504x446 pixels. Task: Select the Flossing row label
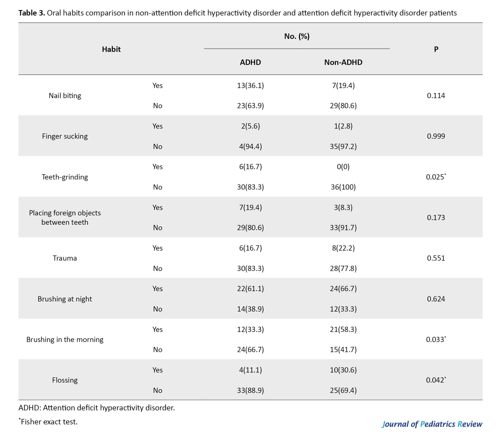[x=65, y=380]
